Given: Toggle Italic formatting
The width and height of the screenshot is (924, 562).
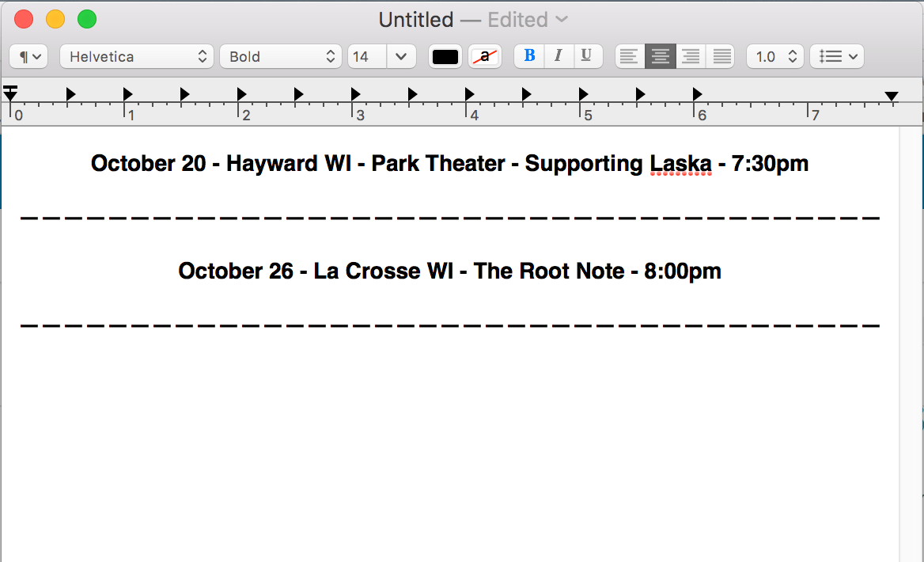Looking at the screenshot, I should [558, 56].
